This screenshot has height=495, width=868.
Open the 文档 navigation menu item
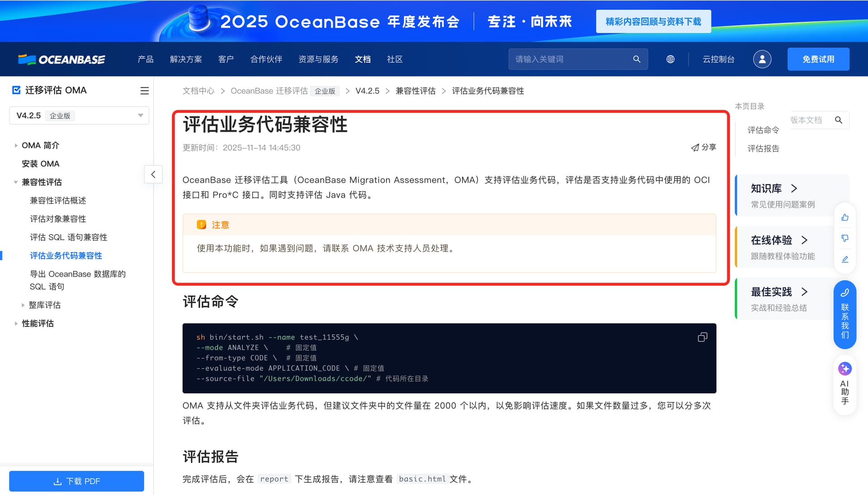point(362,59)
